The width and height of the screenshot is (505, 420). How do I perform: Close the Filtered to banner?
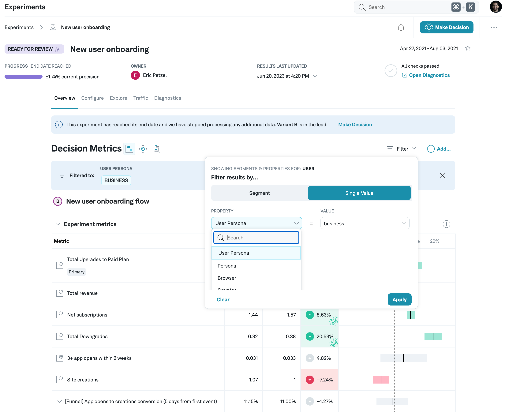point(442,176)
